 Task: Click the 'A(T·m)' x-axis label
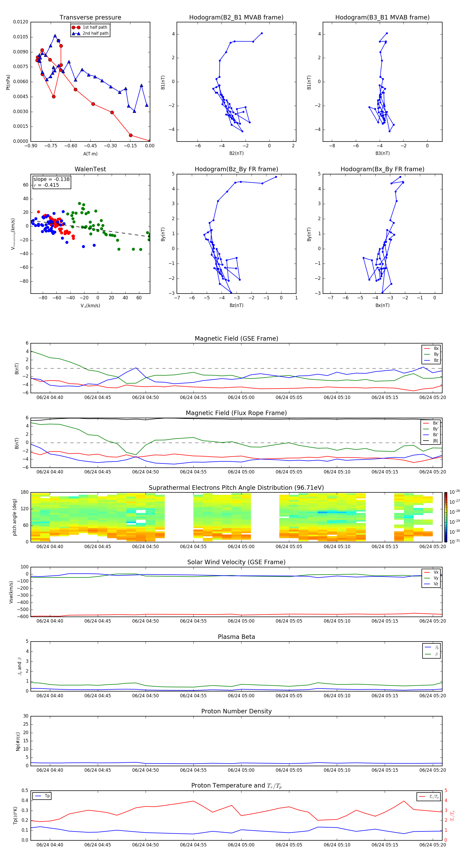pos(90,154)
